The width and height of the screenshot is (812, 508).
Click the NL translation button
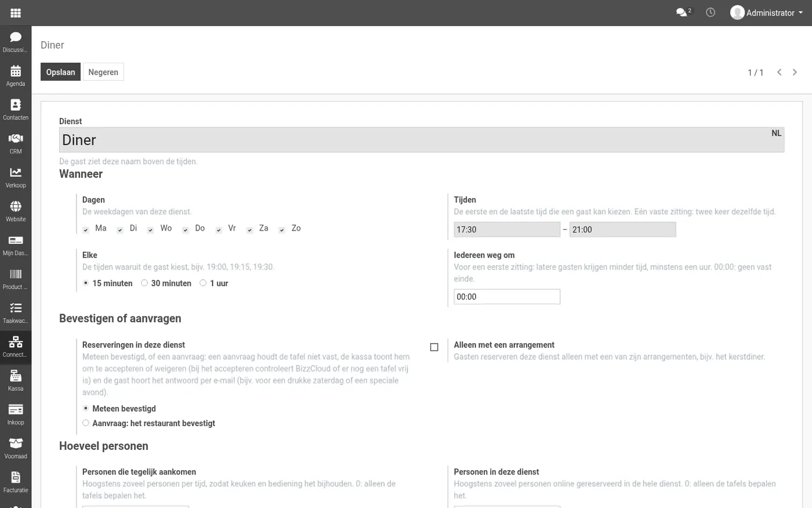[x=776, y=133]
